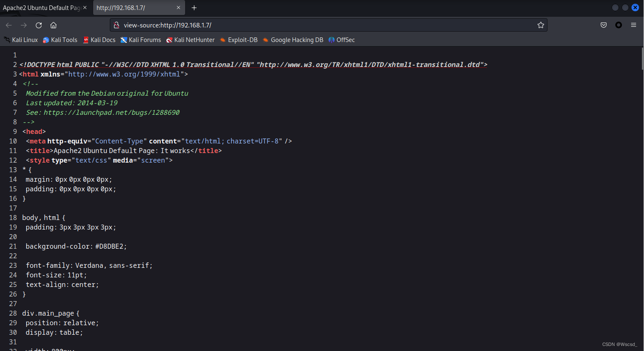Reload the current page
Image resolution: width=644 pixels, height=351 pixels.
(x=39, y=25)
